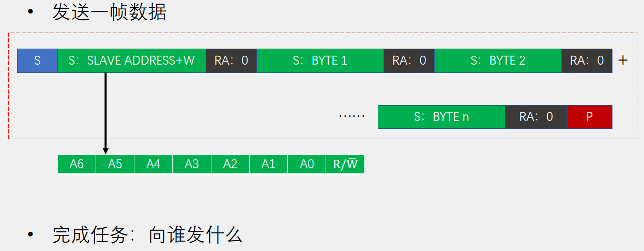Image resolution: width=644 pixels, height=251 pixels.
Task: Select the S: BYTE n block
Action: point(442,117)
